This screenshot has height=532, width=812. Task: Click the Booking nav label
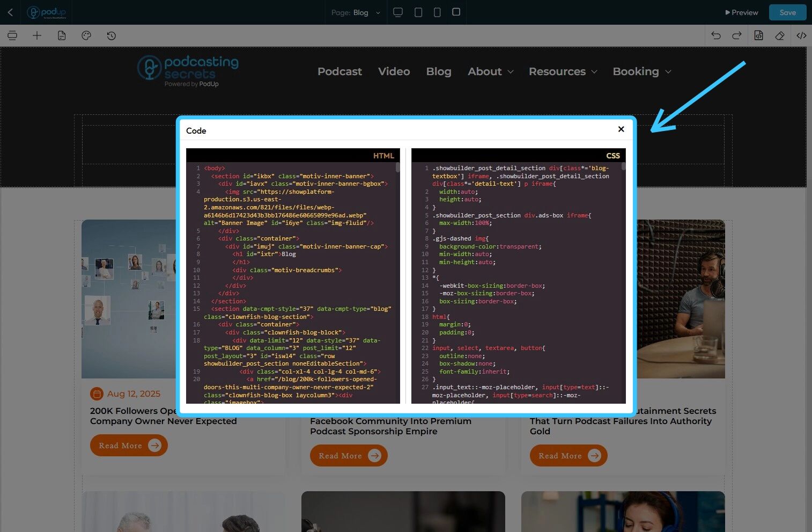point(636,71)
